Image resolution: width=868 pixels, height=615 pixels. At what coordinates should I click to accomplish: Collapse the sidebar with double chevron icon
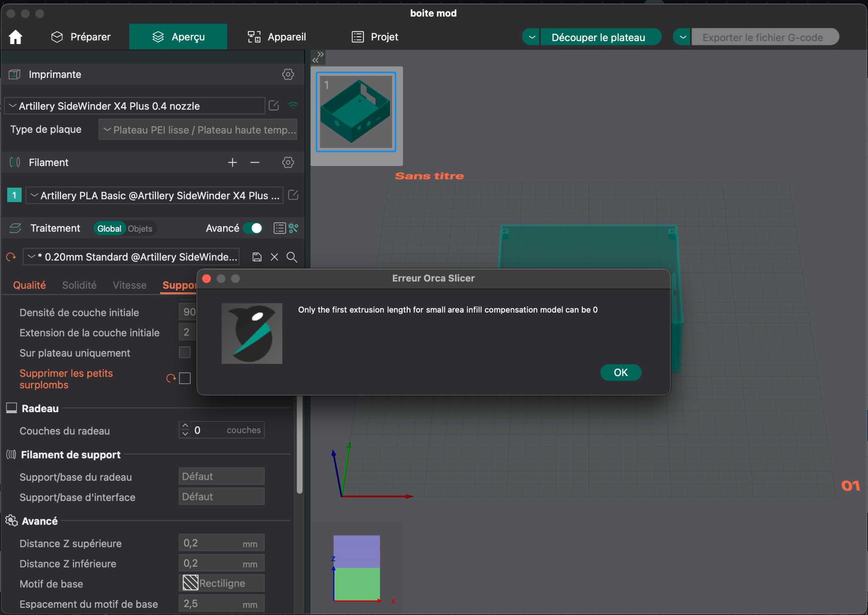click(318, 57)
